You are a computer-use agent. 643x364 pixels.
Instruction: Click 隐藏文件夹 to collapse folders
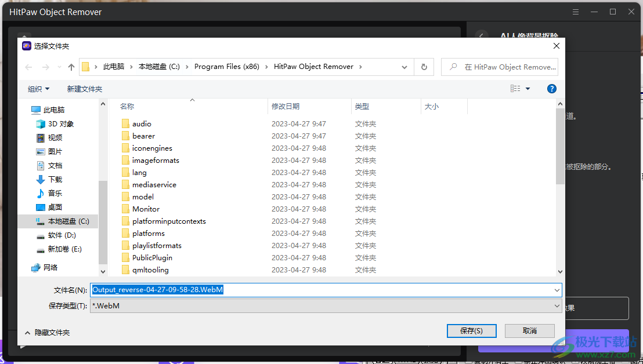pyautogui.click(x=48, y=333)
